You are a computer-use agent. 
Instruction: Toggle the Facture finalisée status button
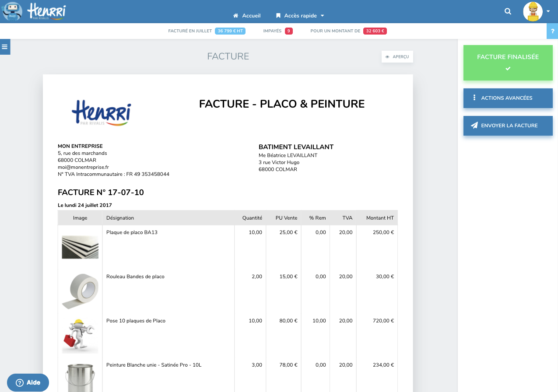pyautogui.click(x=508, y=63)
